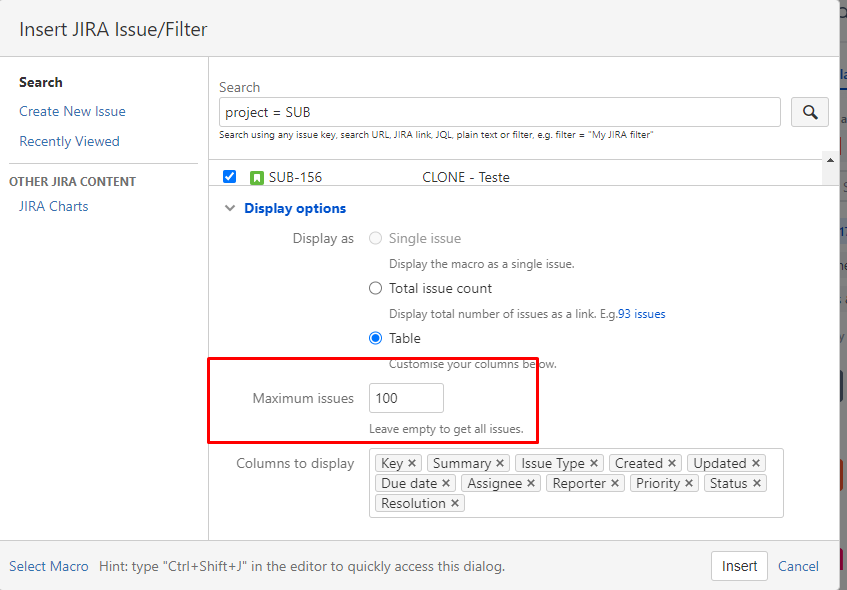The width and height of the screenshot is (847, 590).
Task: Remove the Summary column tag
Action: [x=500, y=463]
